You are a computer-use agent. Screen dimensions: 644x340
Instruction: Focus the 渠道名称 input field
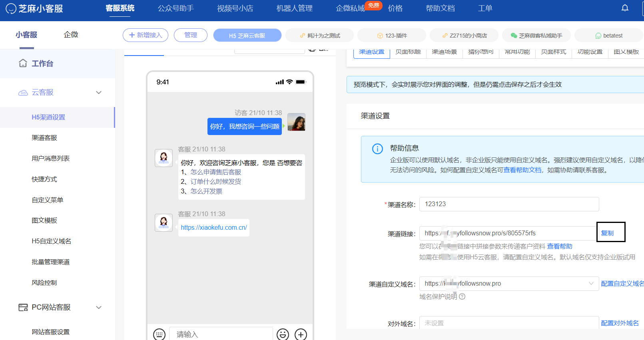pyautogui.click(x=509, y=204)
